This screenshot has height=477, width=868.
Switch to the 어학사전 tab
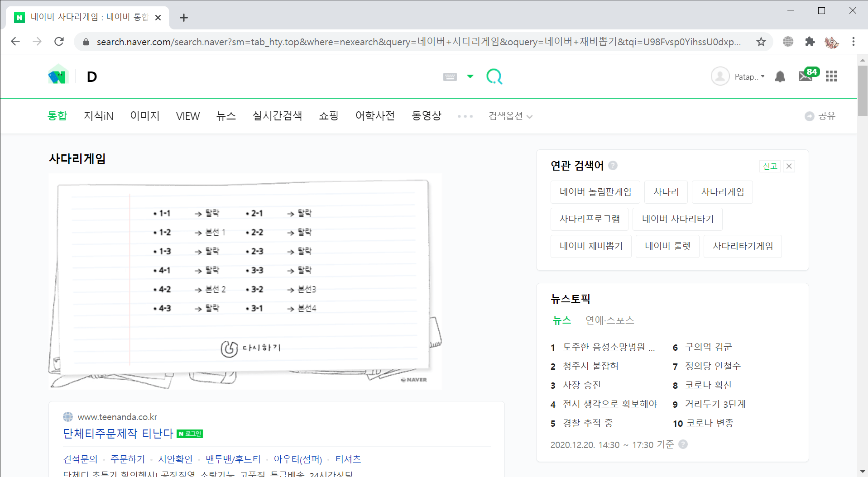click(x=375, y=116)
